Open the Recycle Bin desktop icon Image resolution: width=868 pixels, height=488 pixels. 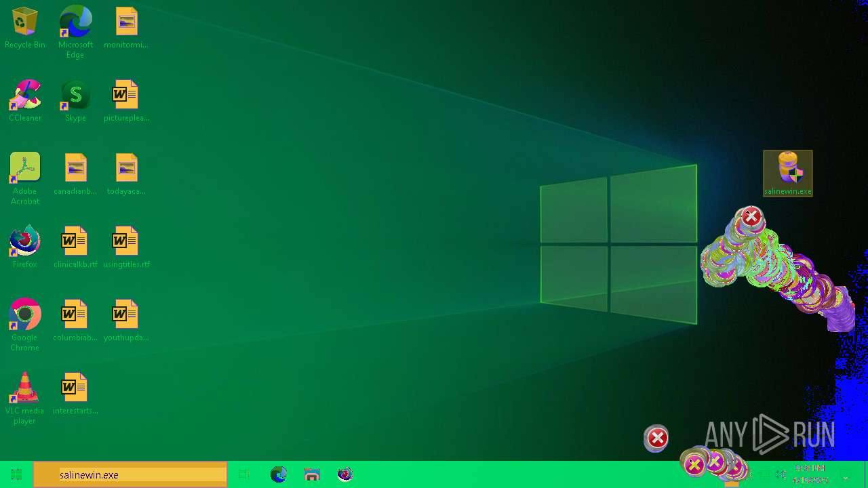tap(25, 28)
